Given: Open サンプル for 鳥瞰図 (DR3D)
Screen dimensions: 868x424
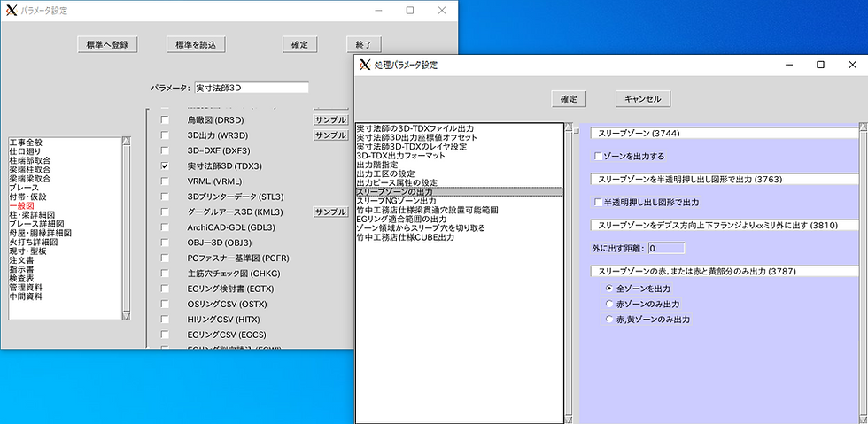Looking at the screenshot, I should 330,120.
